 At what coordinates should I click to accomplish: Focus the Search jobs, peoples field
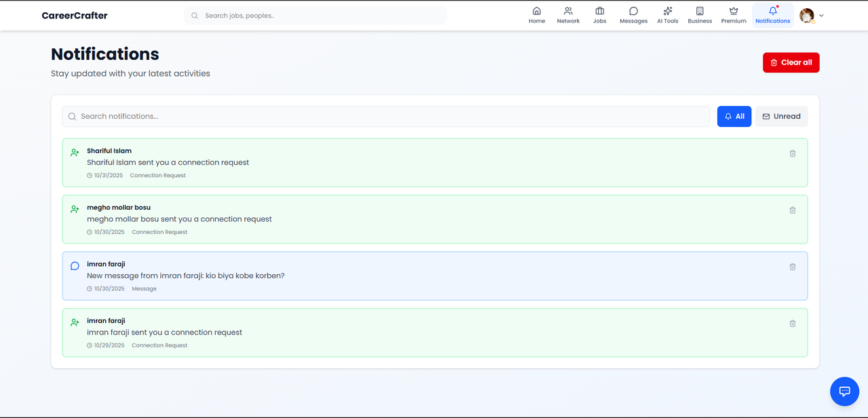point(315,16)
